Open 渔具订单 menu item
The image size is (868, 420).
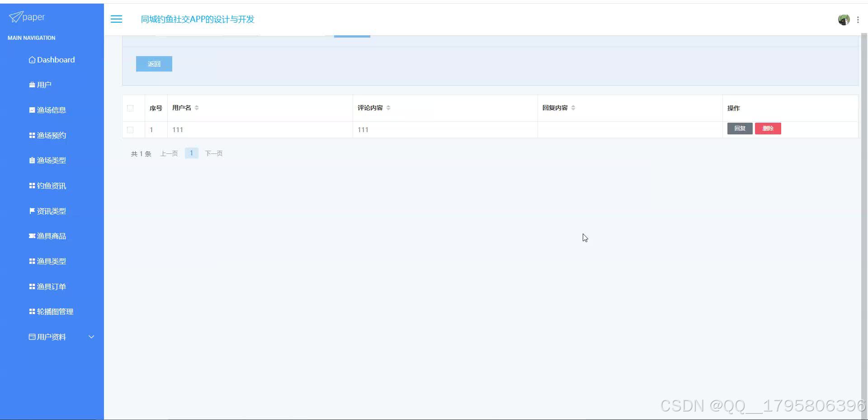click(x=52, y=286)
